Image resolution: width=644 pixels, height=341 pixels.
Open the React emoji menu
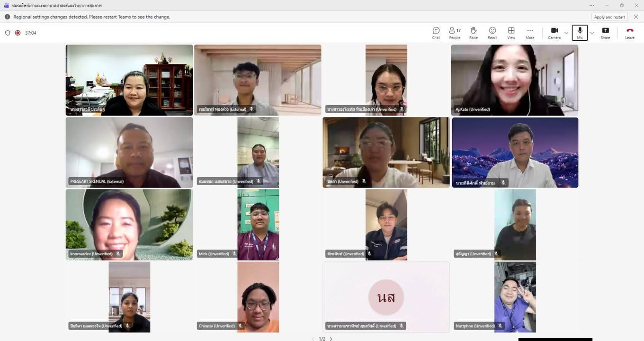[x=492, y=32]
